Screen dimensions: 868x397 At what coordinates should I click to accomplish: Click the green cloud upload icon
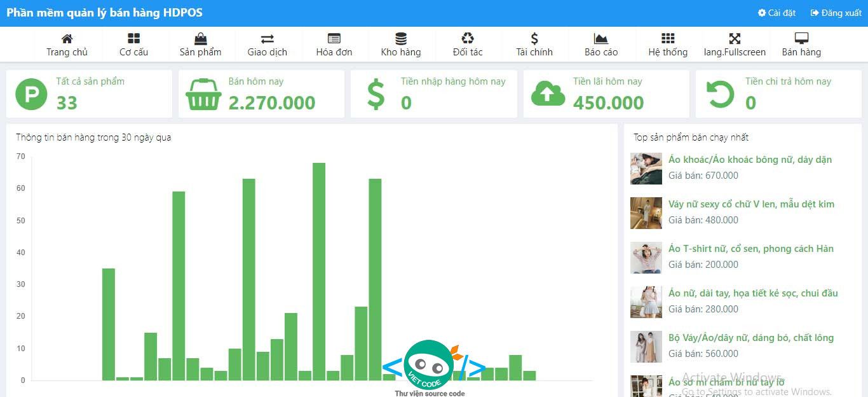click(x=548, y=94)
